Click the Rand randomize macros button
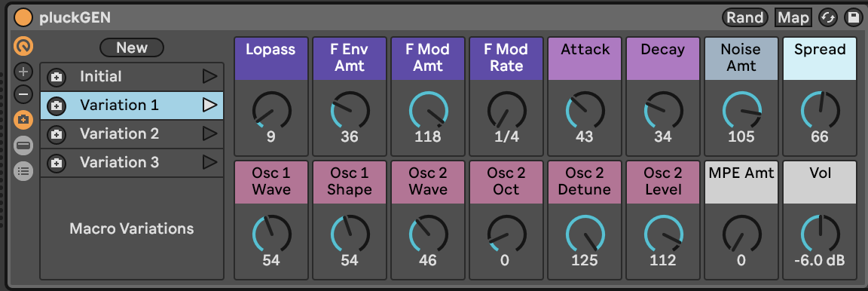Viewport: 868px width, 291px height. 744,18
